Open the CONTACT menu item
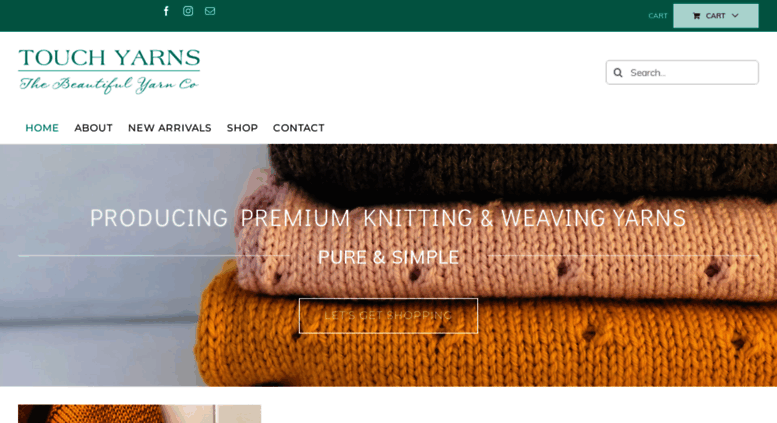 pos(298,128)
